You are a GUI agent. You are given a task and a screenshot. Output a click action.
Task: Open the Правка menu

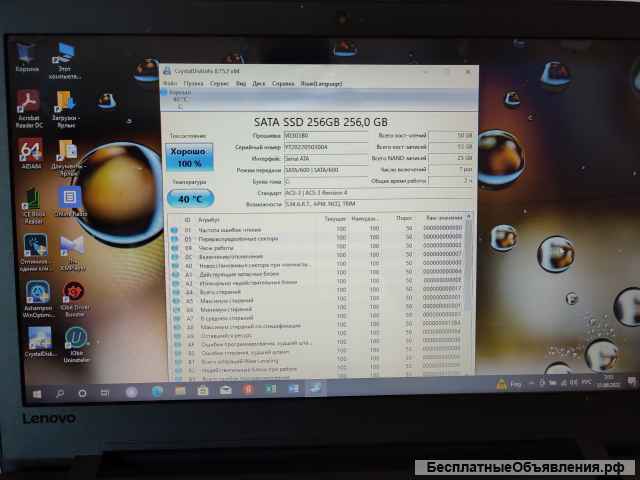pyautogui.click(x=193, y=83)
